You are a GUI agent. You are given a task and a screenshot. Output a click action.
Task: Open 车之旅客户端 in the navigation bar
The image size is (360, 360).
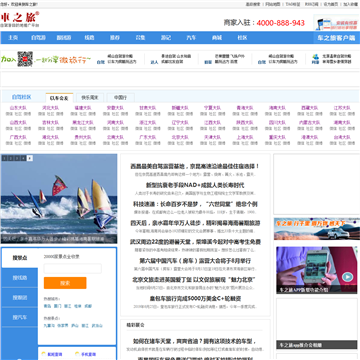pyautogui.click(x=336, y=38)
